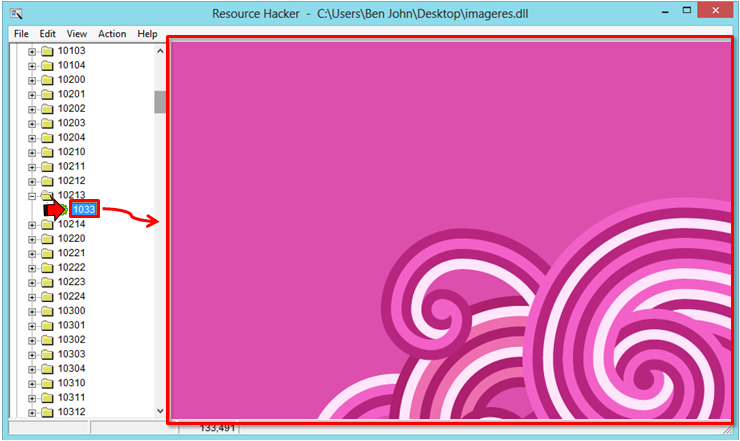Click the tree scrollbar down arrow
Viewport: 740px width, 441px height.
point(160,411)
